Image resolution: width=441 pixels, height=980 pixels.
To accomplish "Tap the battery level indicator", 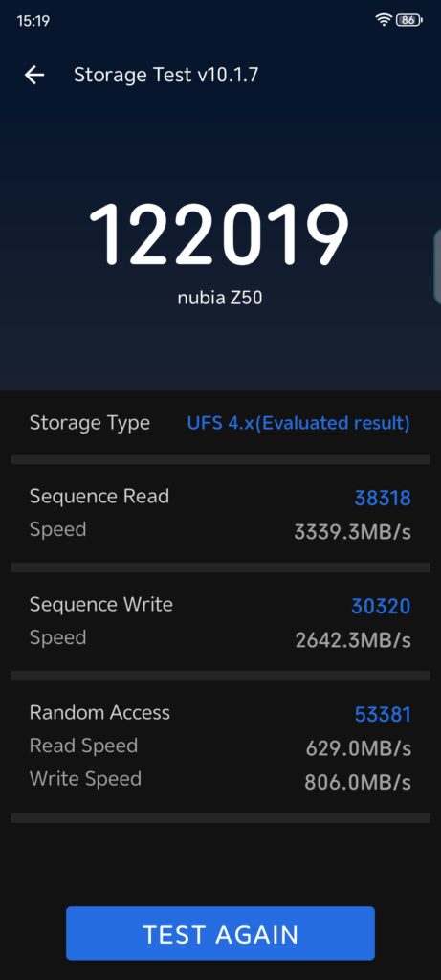I will [x=409, y=20].
